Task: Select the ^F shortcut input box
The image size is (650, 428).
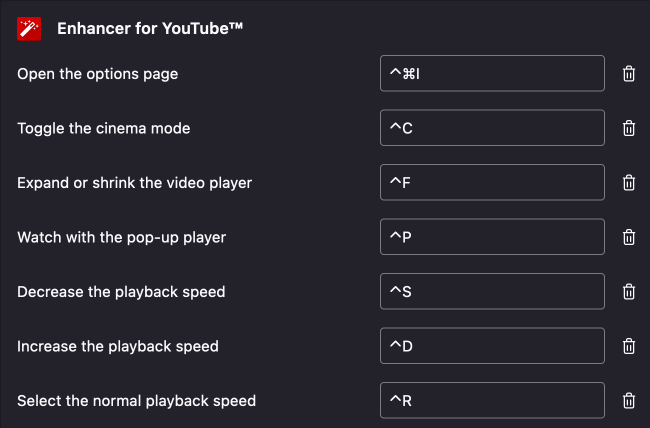Action: click(x=492, y=183)
